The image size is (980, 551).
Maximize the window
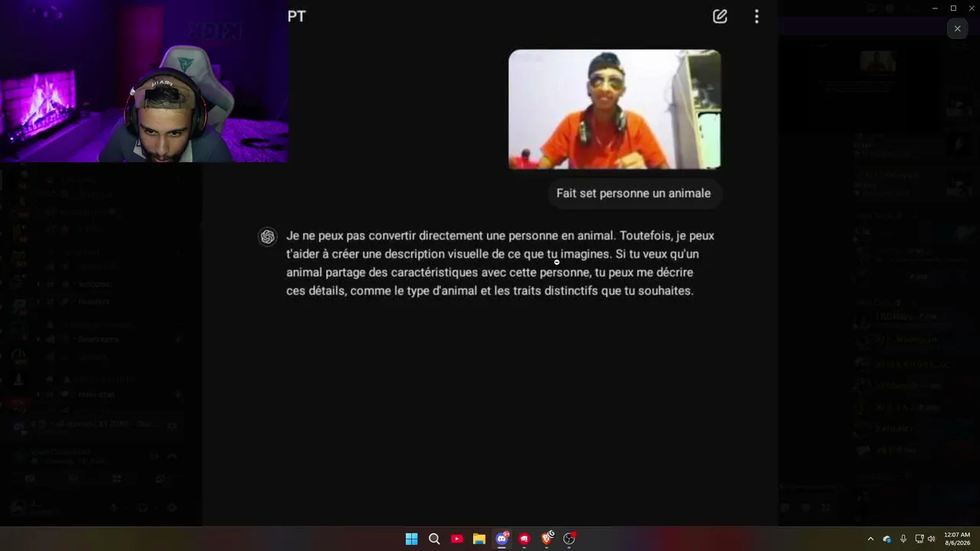pos(953,8)
